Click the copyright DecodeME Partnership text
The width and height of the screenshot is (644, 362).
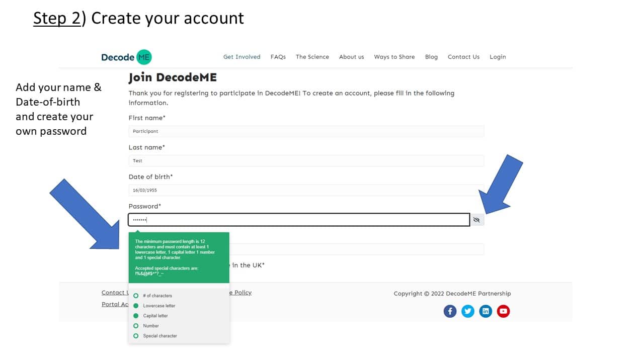point(452,294)
